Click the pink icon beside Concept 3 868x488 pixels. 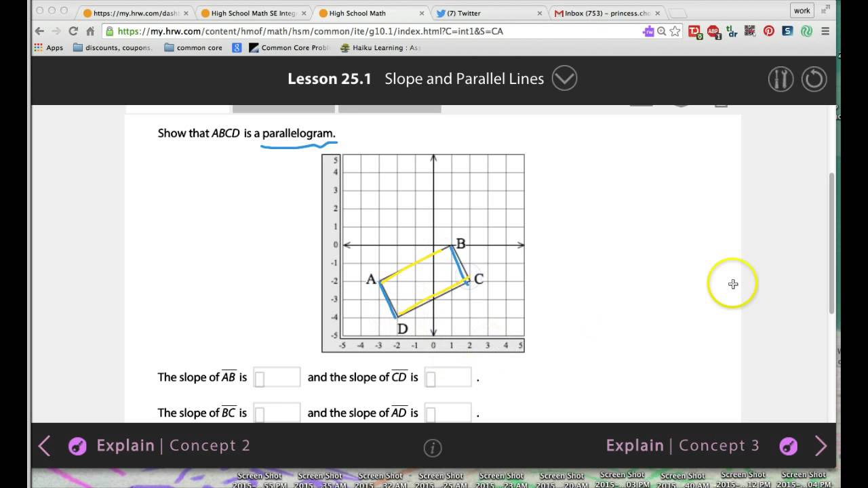pyautogui.click(x=788, y=446)
